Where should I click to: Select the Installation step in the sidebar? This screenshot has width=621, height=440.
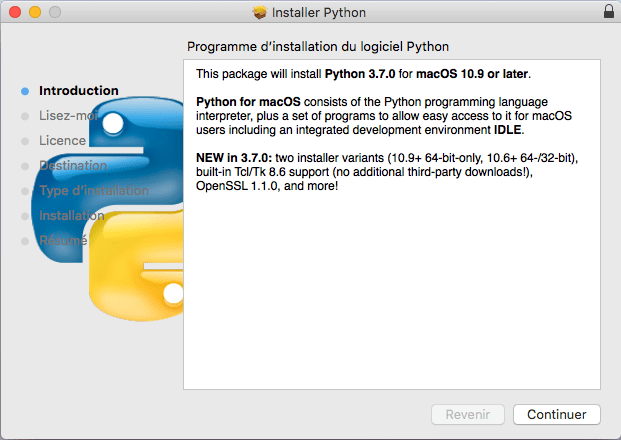[71, 216]
